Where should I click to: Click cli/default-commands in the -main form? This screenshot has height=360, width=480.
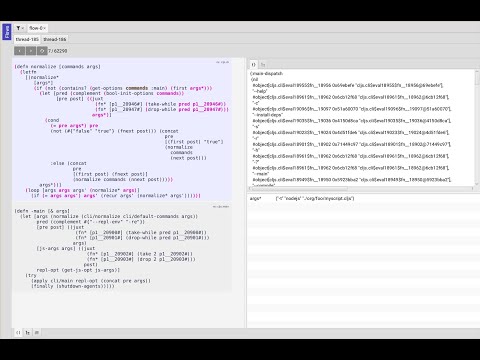[x=150, y=216]
